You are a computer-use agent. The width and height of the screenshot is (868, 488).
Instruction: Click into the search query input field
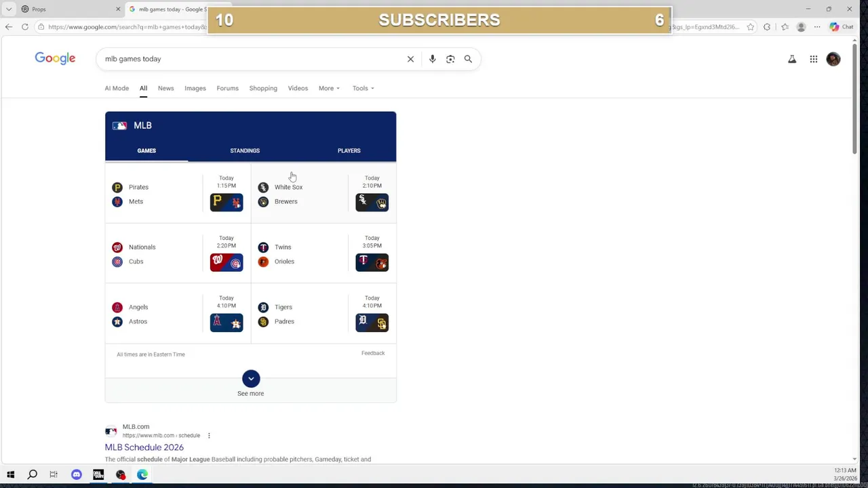click(251, 59)
